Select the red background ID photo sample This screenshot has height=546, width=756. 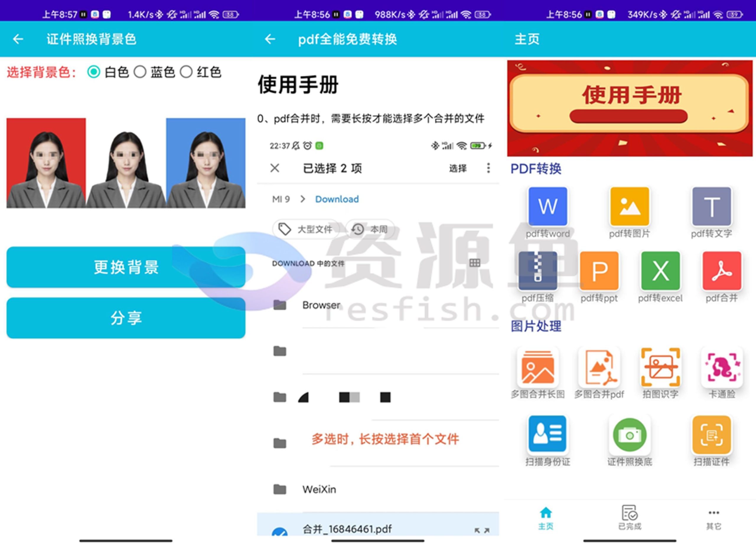[x=46, y=163]
